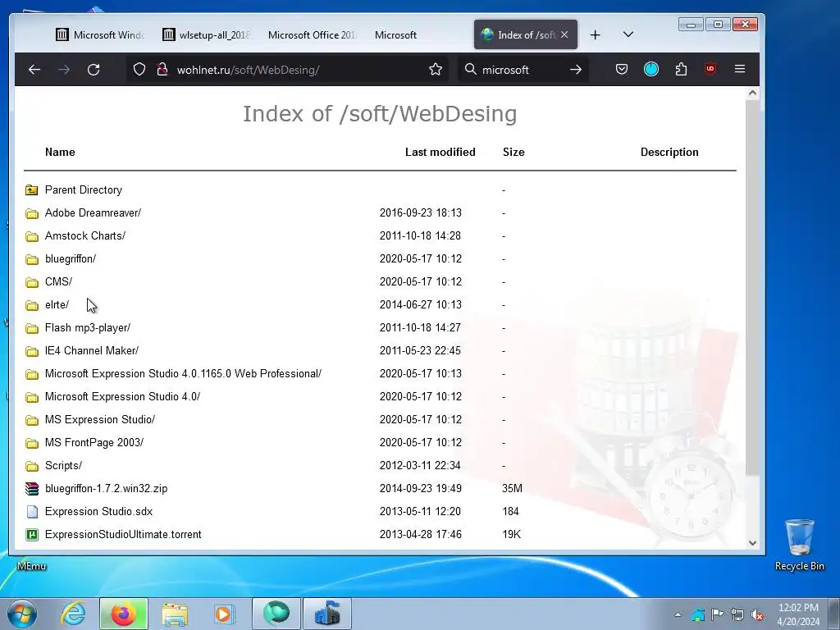Click the Parent Directory back-folder icon
Screen dimensions: 840x630
[x=32, y=190]
